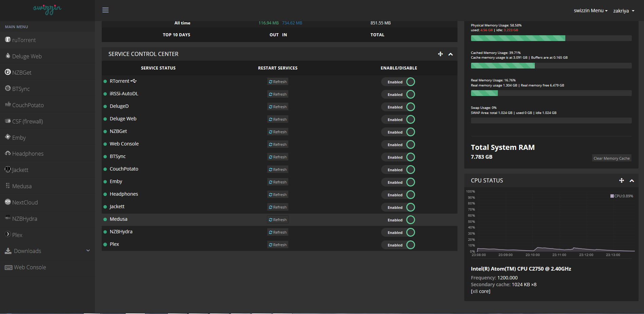This screenshot has height=314, width=644.
Task: Click the Plex sidebar icon
Action: (8, 234)
